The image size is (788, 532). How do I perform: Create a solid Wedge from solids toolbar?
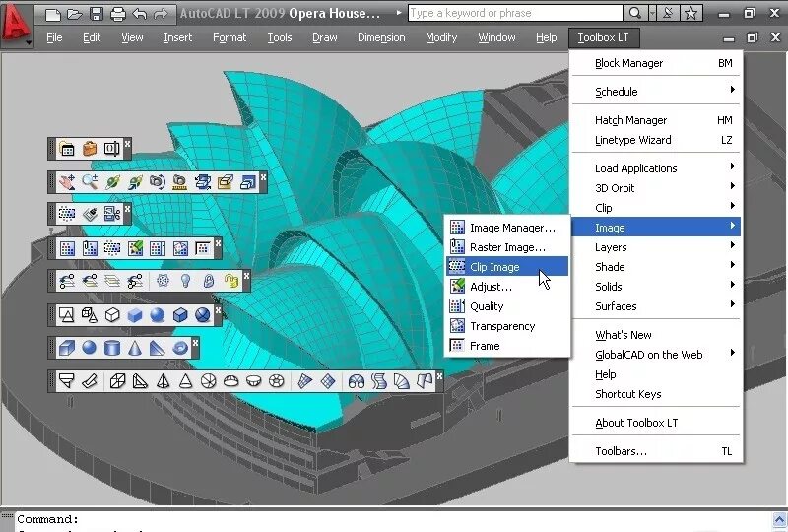coord(158,348)
